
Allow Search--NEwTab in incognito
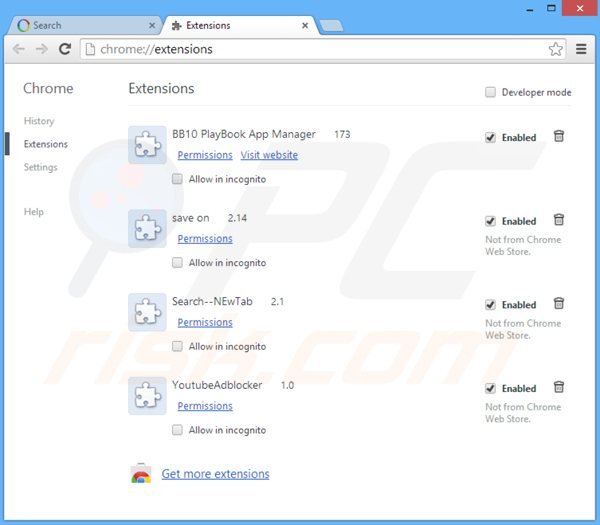177,346
